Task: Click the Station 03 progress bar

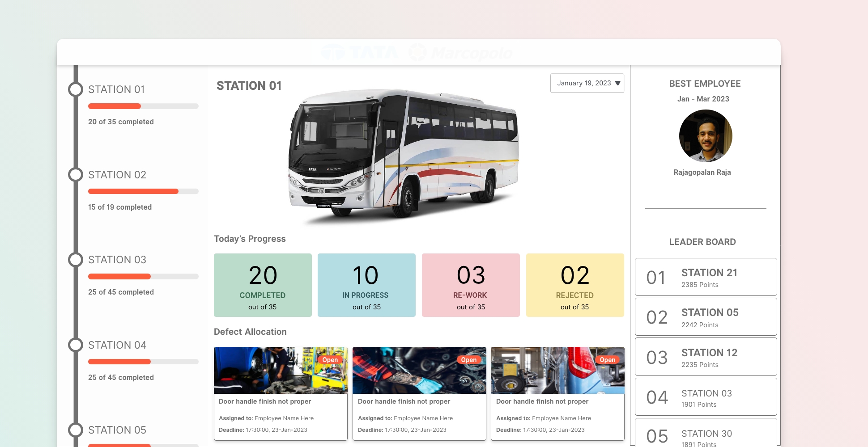Action: [x=143, y=277]
